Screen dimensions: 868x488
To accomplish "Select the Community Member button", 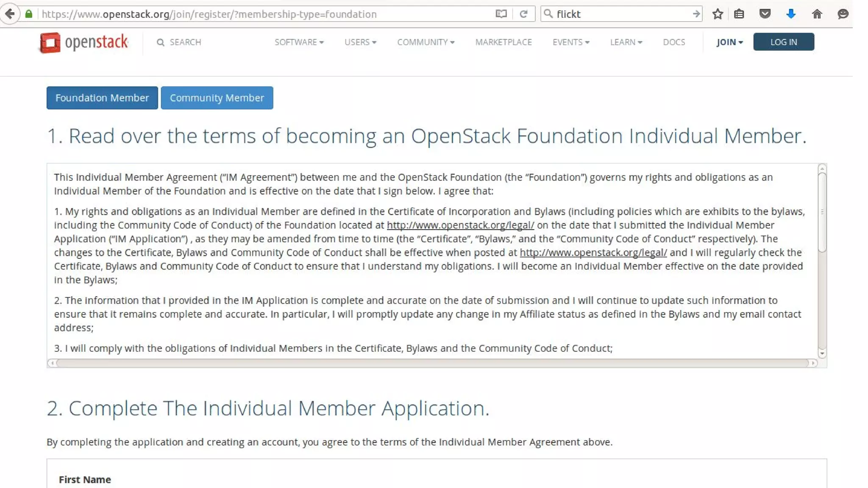I will (x=217, y=98).
